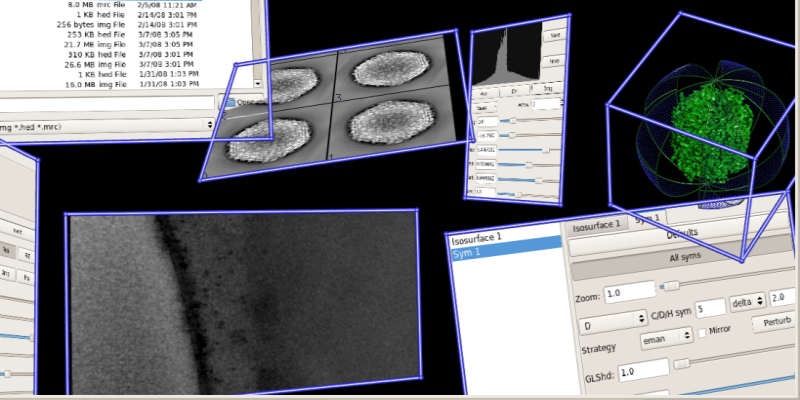Click the GLShd slider handle
The image size is (800, 400).
point(682,364)
